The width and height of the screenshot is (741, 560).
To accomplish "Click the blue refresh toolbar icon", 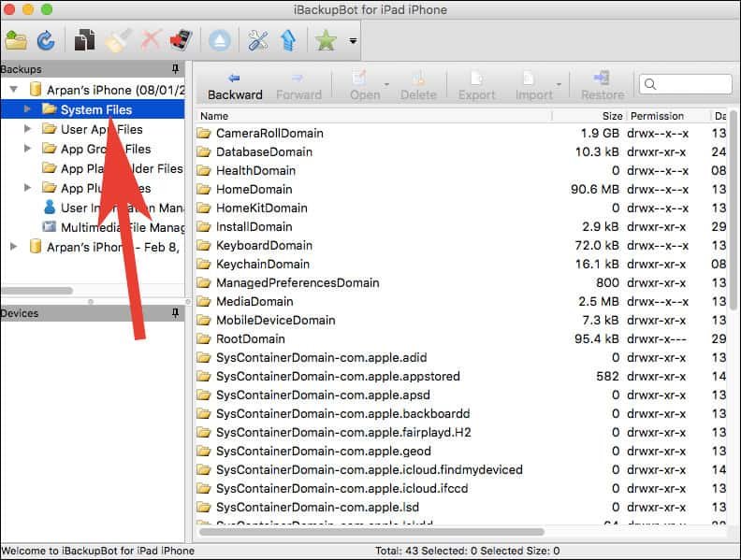I will click(x=45, y=40).
